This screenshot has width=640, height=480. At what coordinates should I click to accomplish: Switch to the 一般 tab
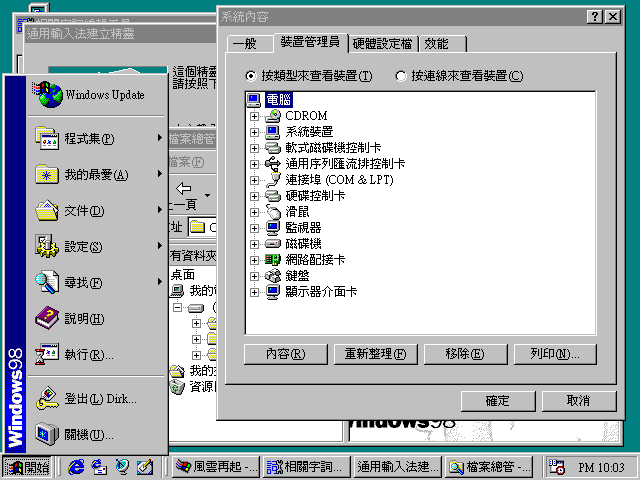pos(250,44)
